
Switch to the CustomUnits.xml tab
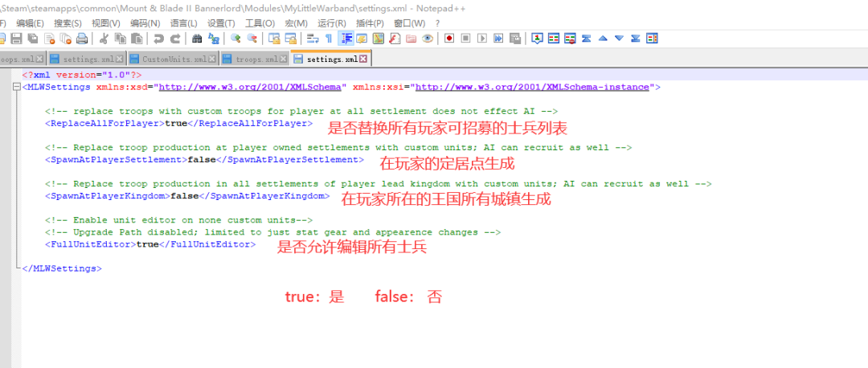pos(174,59)
